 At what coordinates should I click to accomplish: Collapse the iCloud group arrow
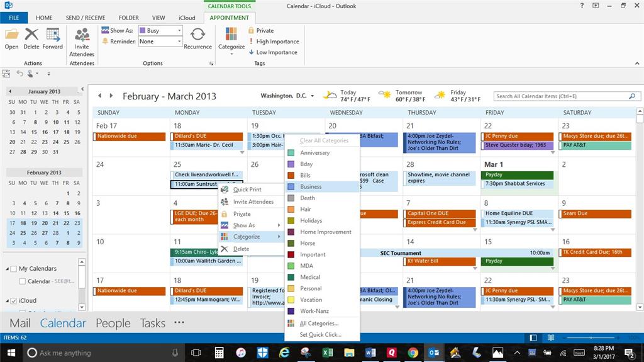(x=8, y=301)
